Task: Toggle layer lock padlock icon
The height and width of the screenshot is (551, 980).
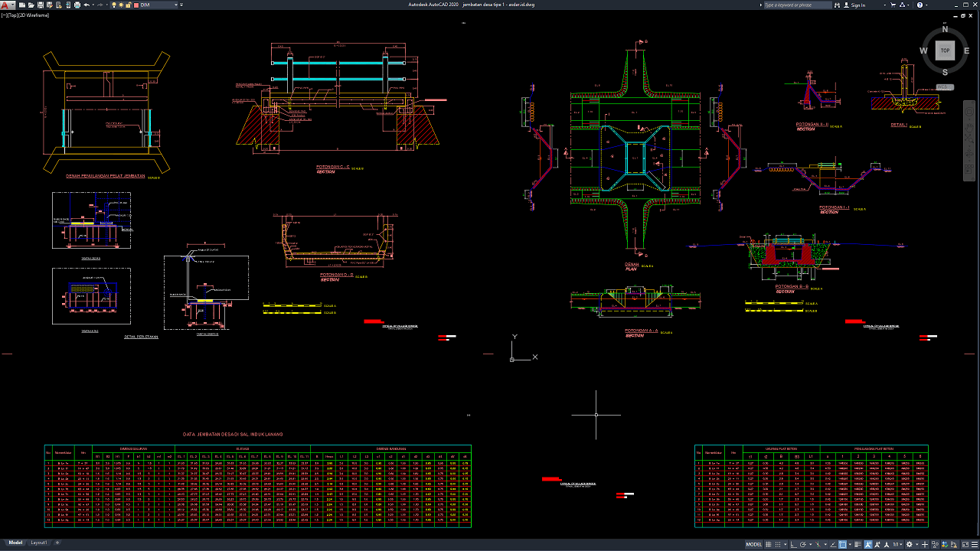Action: click(x=129, y=5)
